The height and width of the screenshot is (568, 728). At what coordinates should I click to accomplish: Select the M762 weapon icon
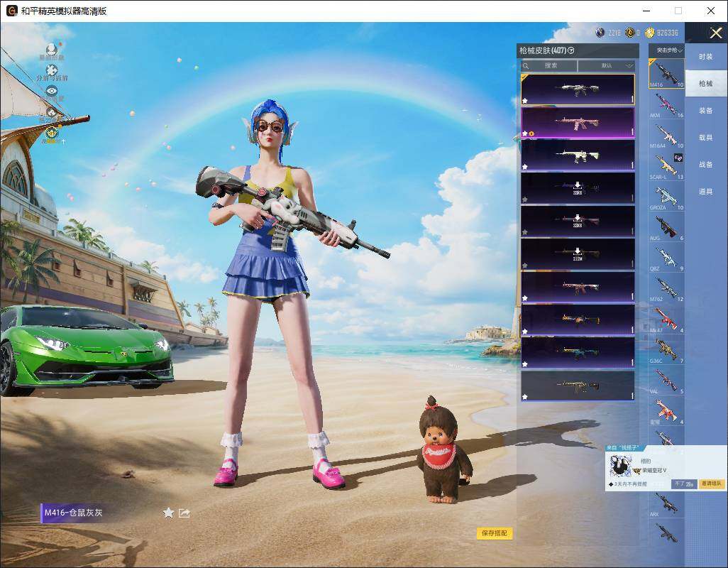point(666,288)
